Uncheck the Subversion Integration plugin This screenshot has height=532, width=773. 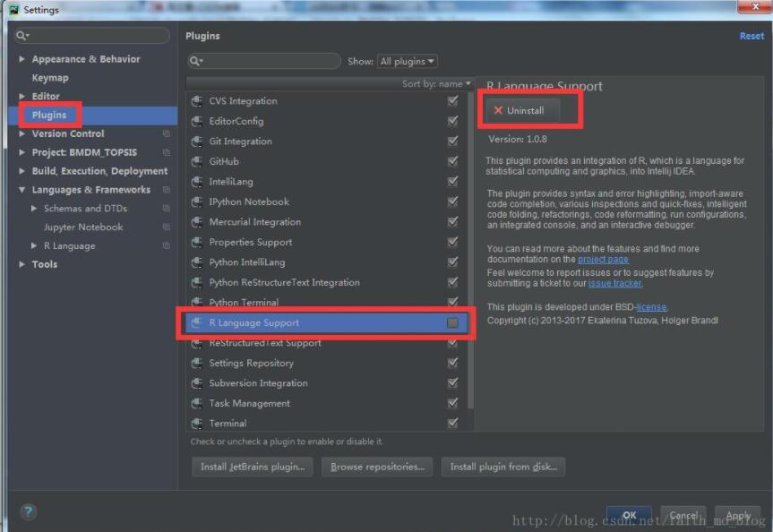[x=453, y=382]
